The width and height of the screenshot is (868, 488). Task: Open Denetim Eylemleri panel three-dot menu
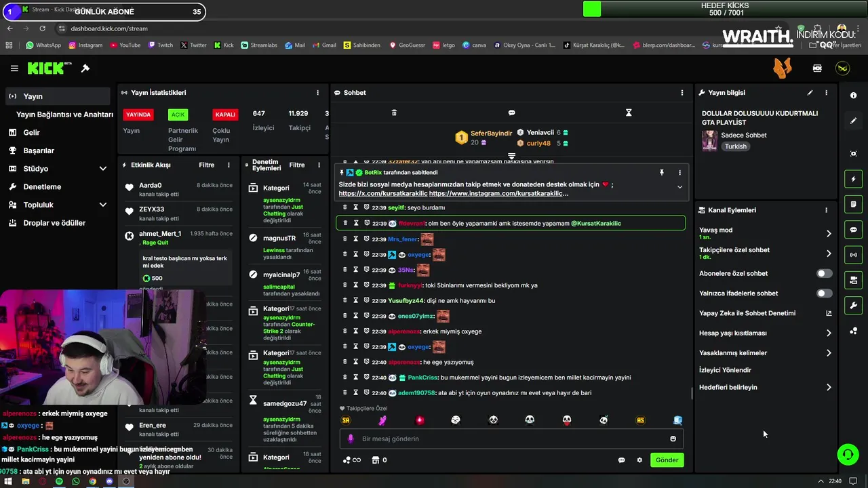click(319, 165)
